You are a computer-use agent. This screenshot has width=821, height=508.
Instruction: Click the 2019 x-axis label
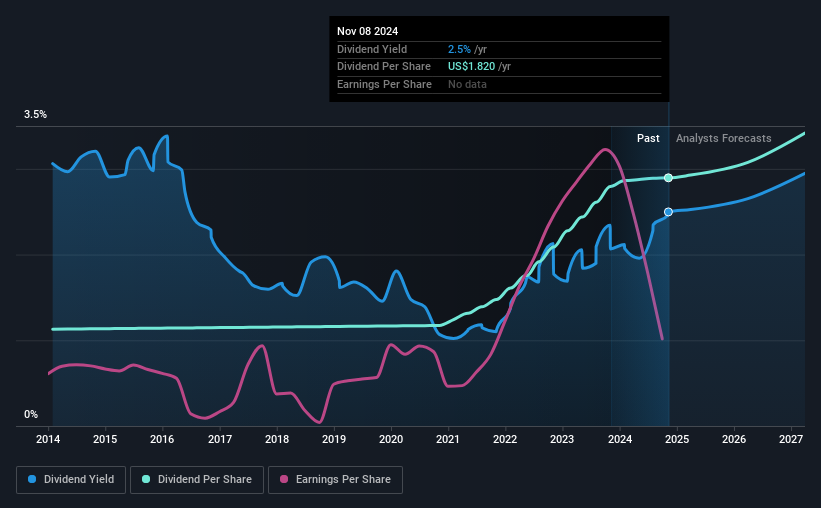[x=334, y=439]
